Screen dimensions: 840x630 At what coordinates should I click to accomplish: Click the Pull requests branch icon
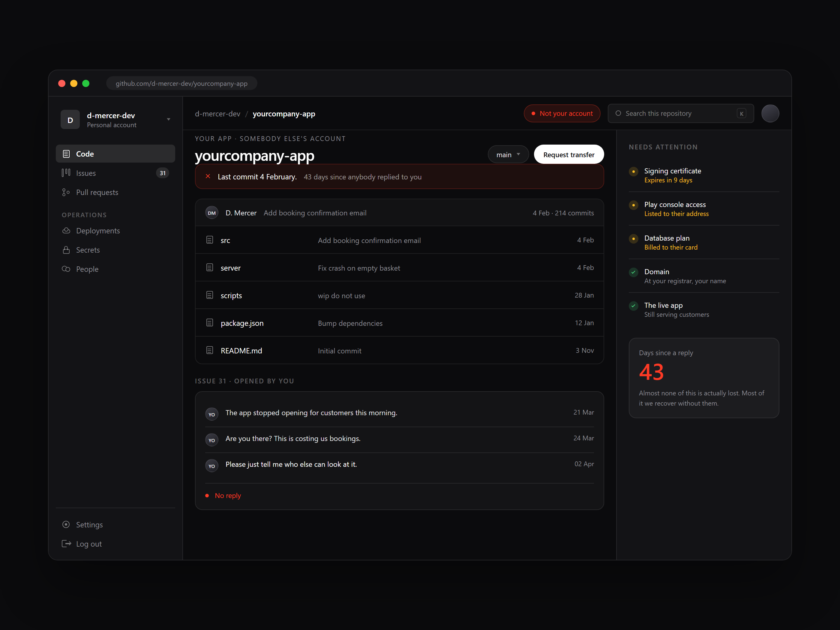tap(66, 192)
